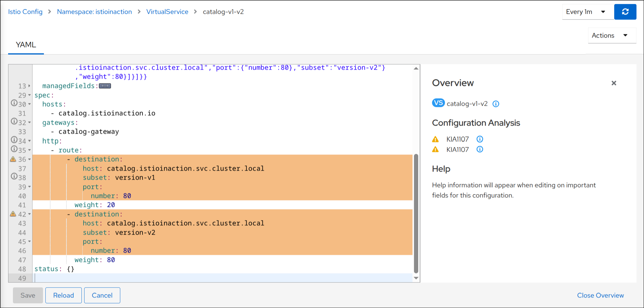Collapse destination fold arrow at line 36
The width and height of the screenshot is (644, 308).
pyautogui.click(x=29, y=159)
